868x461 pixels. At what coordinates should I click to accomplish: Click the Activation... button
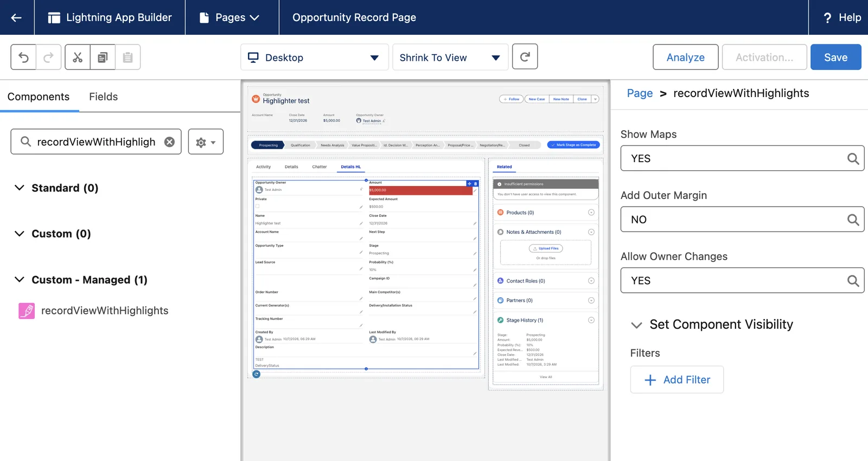coord(764,57)
